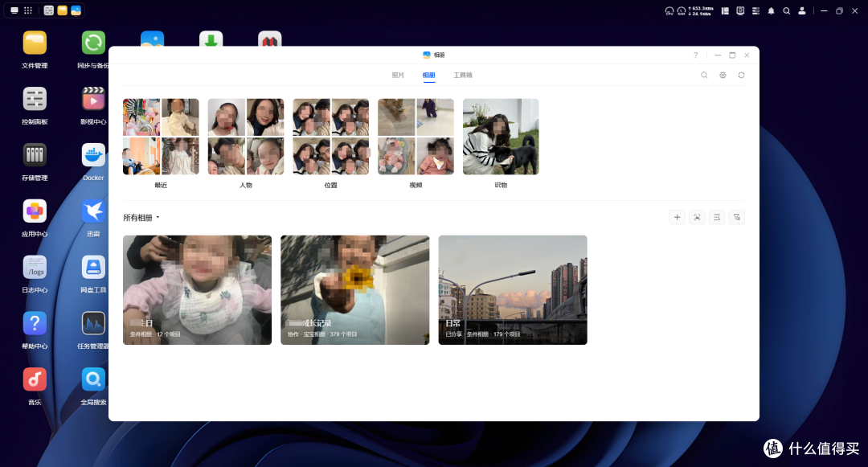
Task: Open the notification bell in top bar
Action: (x=771, y=11)
